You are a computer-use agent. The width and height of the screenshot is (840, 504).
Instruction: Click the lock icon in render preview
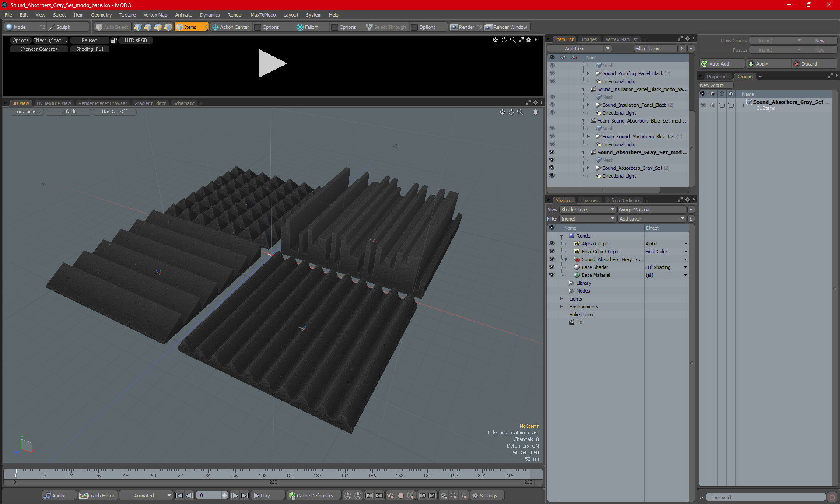pos(114,40)
